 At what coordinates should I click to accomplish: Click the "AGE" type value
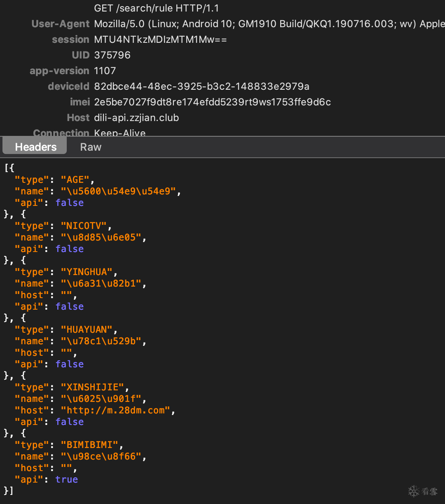77,180
